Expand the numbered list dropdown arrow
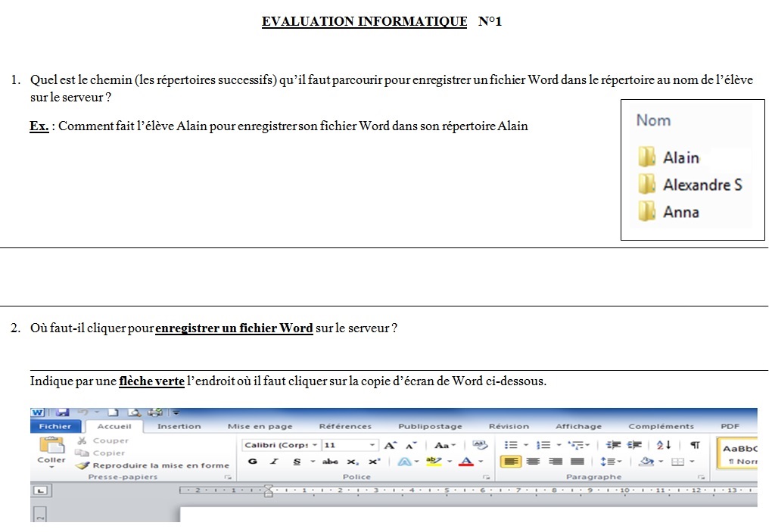This screenshot has height=532, width=772. [x=559, y=446]
